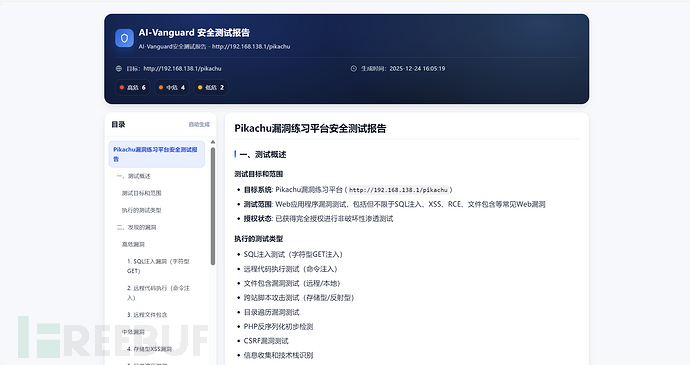This screenshot has width=690, height=365.
Task: Jump to 二、发现的漏洞 in the contents
Action: pos(136,228)
